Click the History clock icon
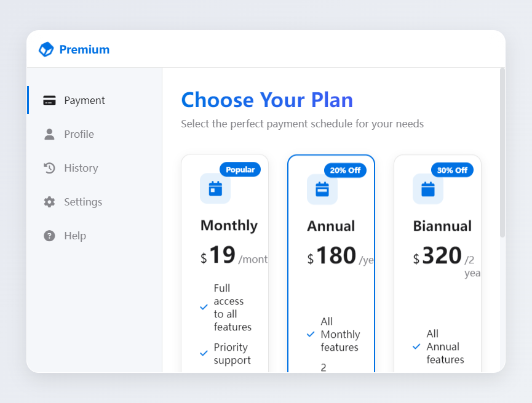The width and height of the screenshot is (532, 403). click(x=49, y=168)
